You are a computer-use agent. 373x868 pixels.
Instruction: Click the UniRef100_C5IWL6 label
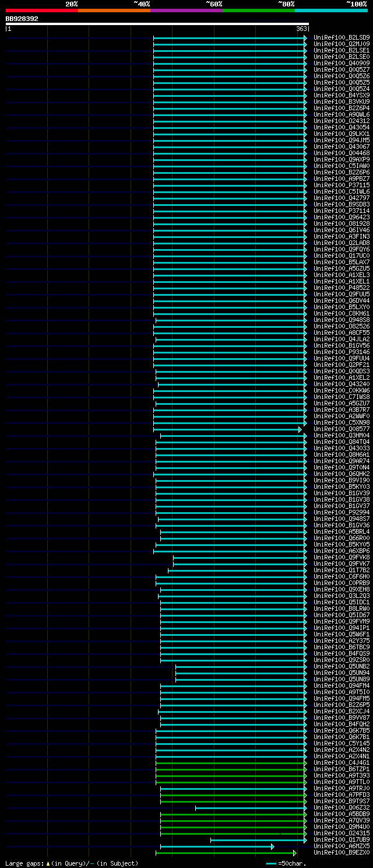click(342, 191)
